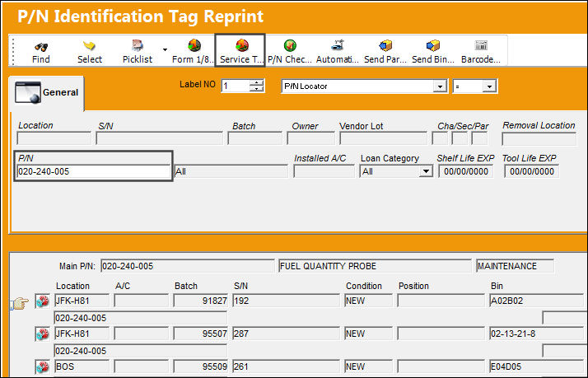
Task: Select batch cell 95507
Action: (200, 334)
